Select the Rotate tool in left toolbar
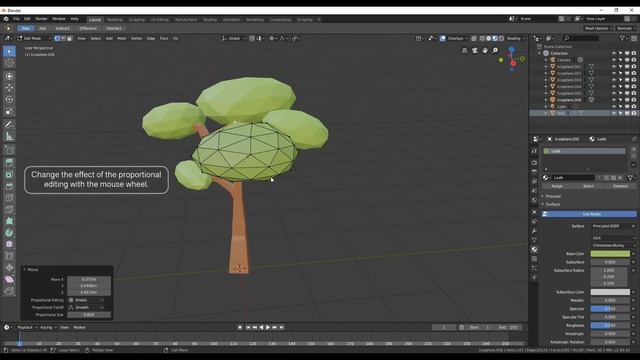 9,99
